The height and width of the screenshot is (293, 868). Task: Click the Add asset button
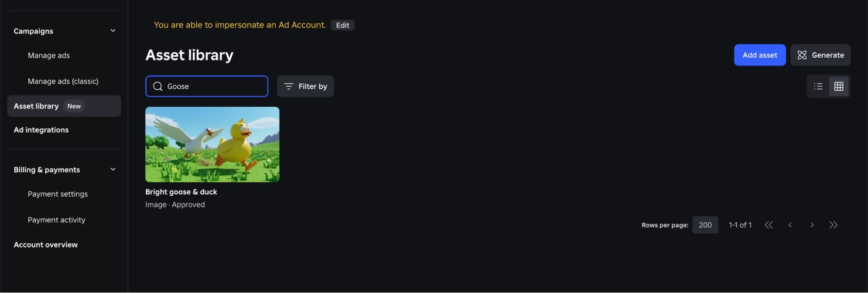760,55
